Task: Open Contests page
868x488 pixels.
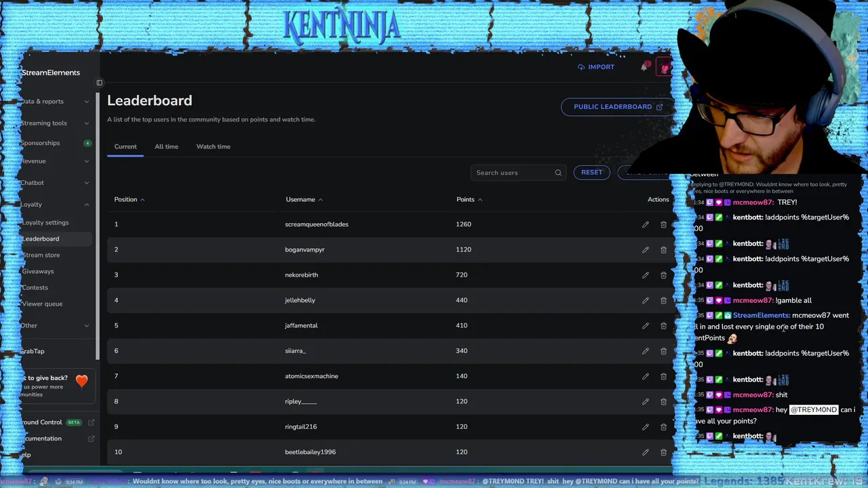Action: [x=35, y=287]
